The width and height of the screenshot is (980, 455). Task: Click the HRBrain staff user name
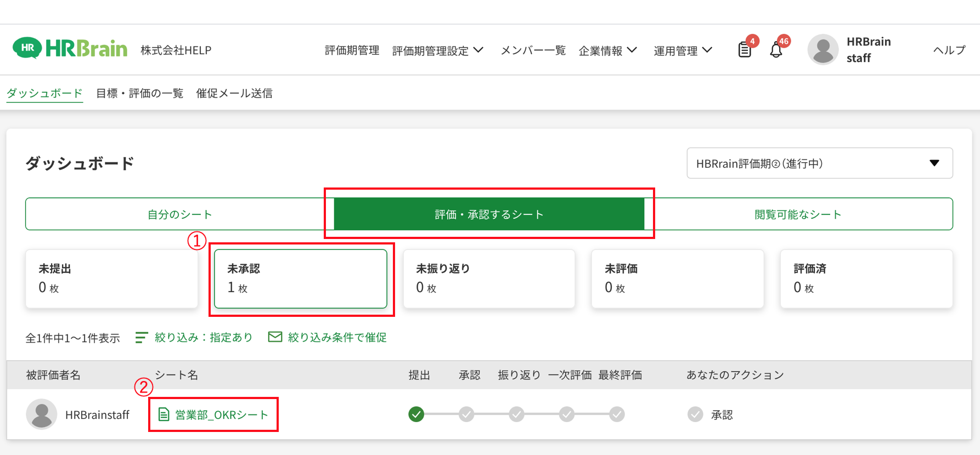point(869,49)
